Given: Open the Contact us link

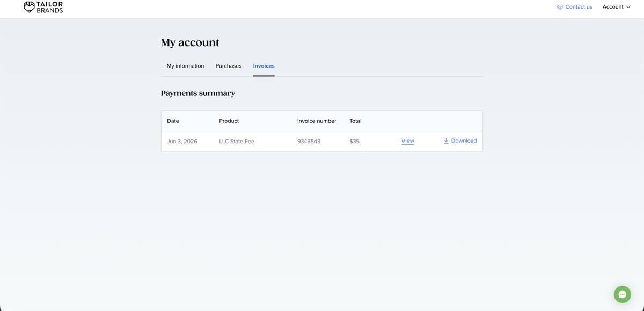Looking at the screenshot, I should (579, 7).
